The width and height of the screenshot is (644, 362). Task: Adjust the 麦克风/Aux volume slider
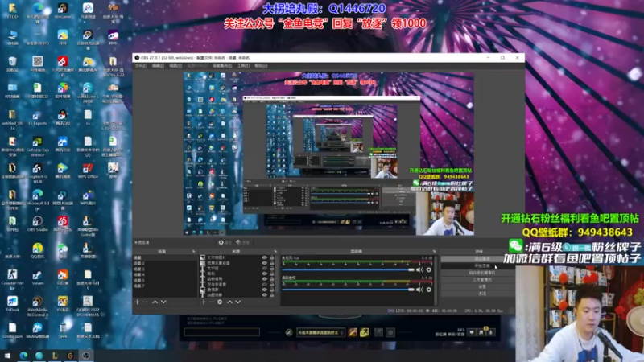348,269
